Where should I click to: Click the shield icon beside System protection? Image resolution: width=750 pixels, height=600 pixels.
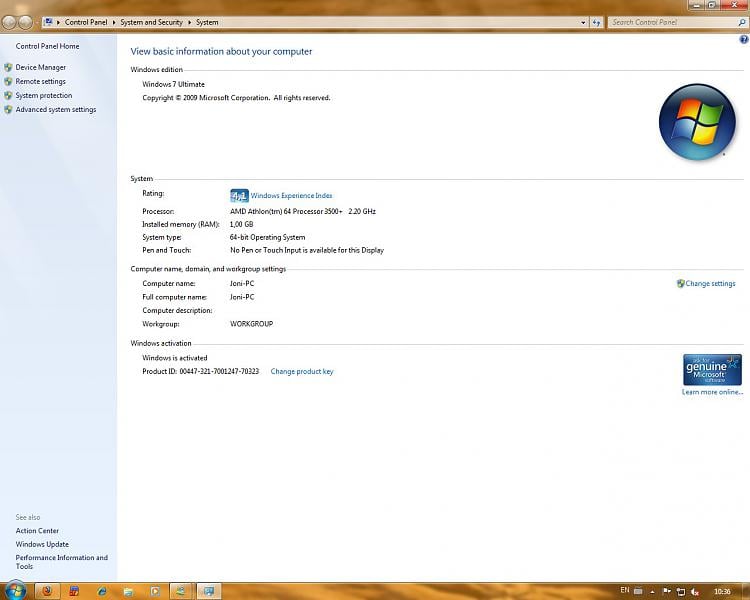(8, 95)
